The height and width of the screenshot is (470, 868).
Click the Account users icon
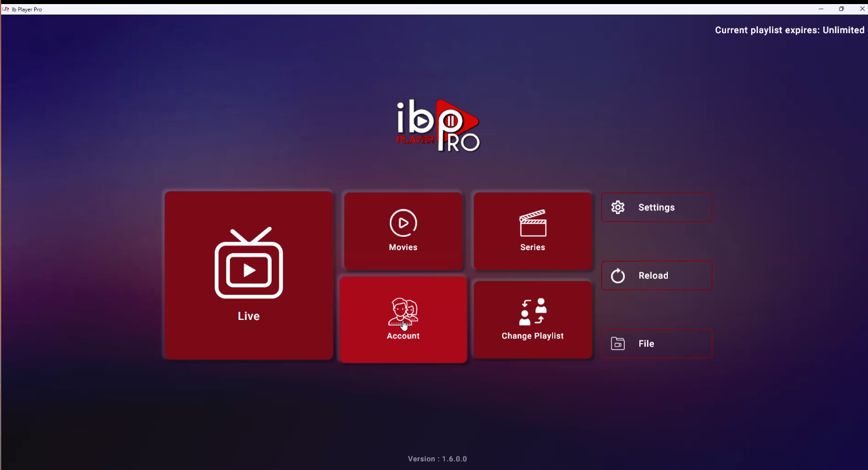403,312
